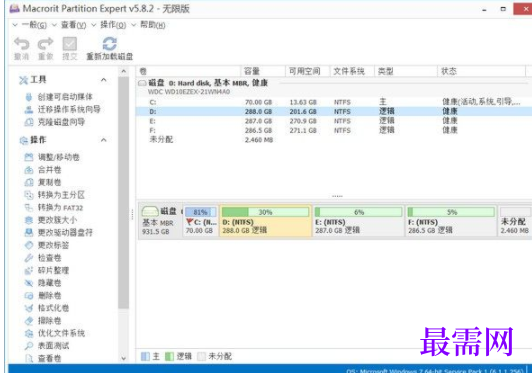Sort by the 容量 column header
This screenshot has width=532, height=373.
(x=263, y=71)
